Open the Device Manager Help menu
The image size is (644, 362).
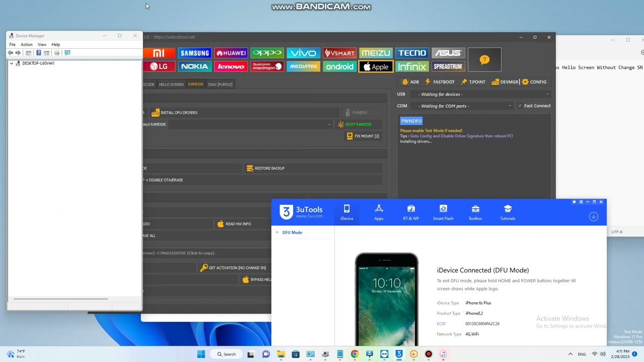56,44
